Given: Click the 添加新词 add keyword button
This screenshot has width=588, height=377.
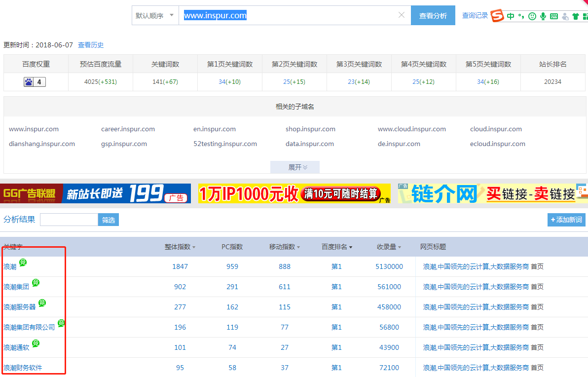Looking at the screenshot, I should click(x=566, y=220).
